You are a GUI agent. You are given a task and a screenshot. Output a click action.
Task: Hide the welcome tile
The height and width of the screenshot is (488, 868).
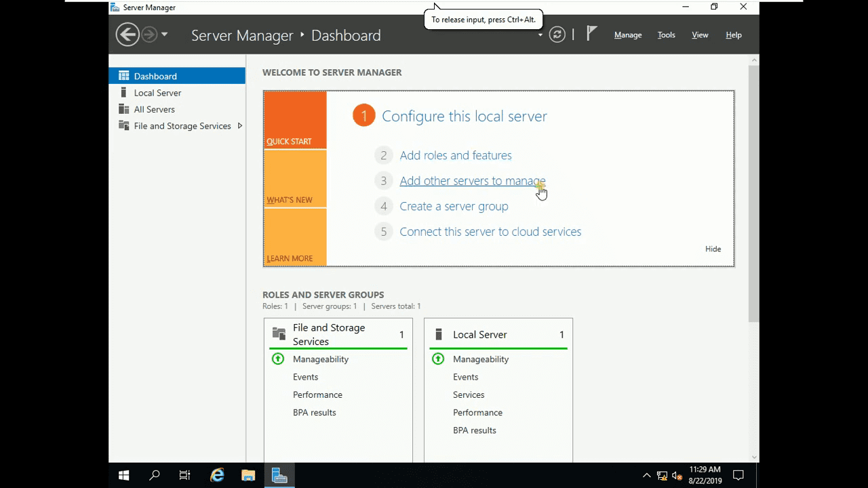tap(713, 249)
